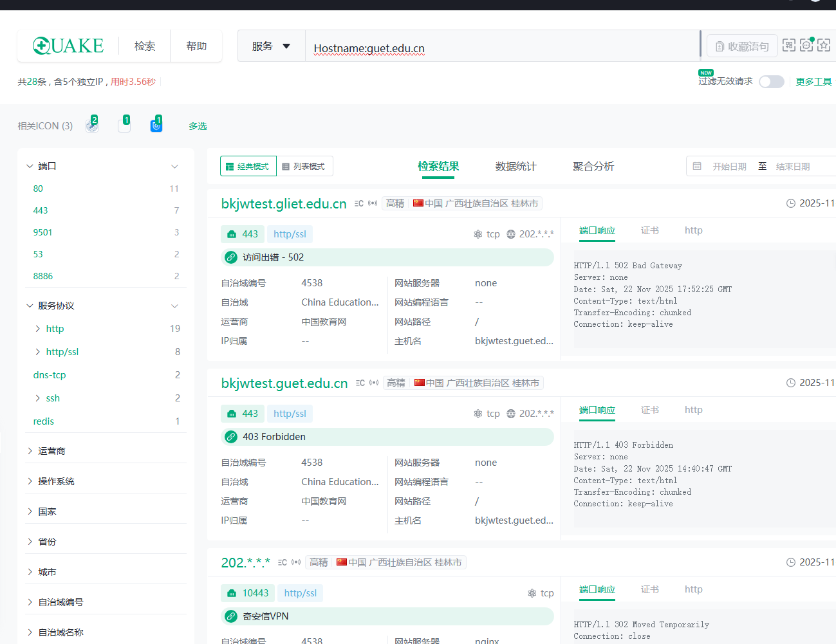Open the 服务 search type dropdown

tap(271, 46)
